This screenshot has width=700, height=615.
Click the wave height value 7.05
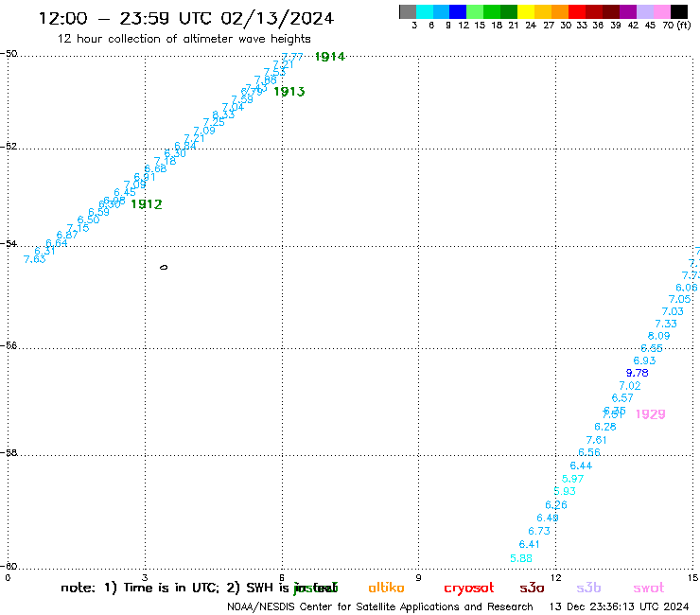point(679,299)
